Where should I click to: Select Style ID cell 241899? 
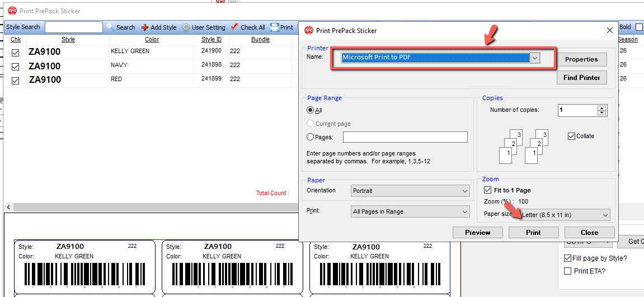point(211,79)
